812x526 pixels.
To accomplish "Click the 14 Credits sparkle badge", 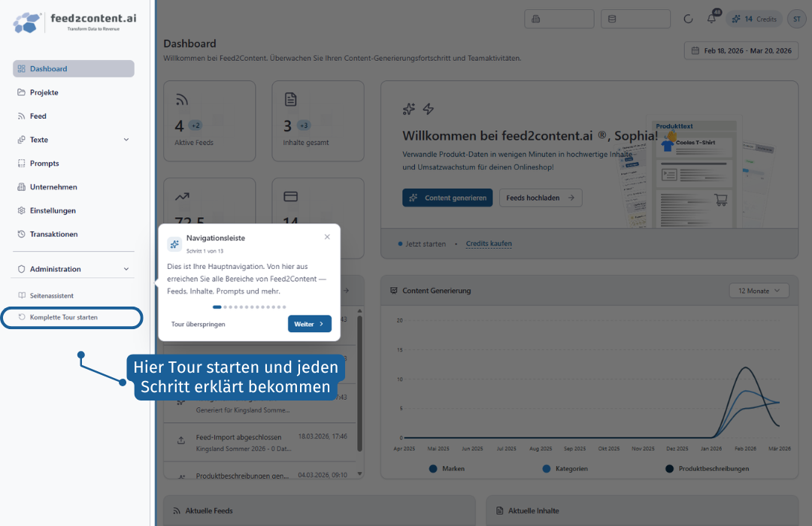I will click(x=754, y=19).
